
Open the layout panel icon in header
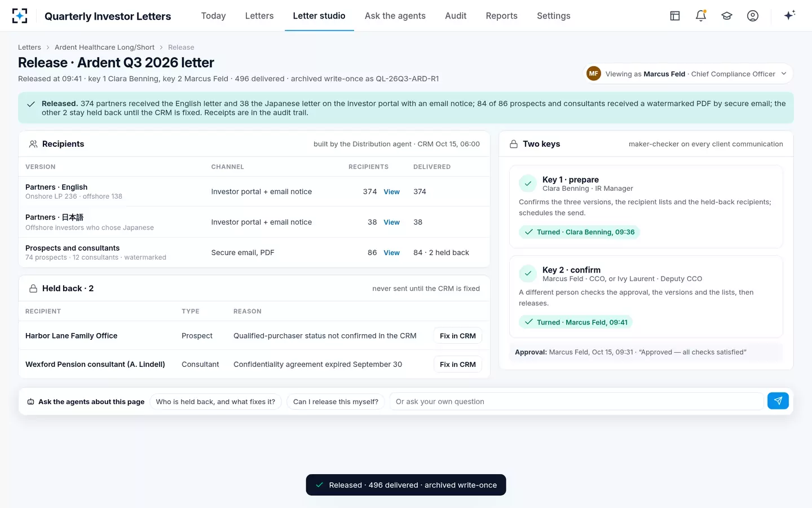[675, 16]
